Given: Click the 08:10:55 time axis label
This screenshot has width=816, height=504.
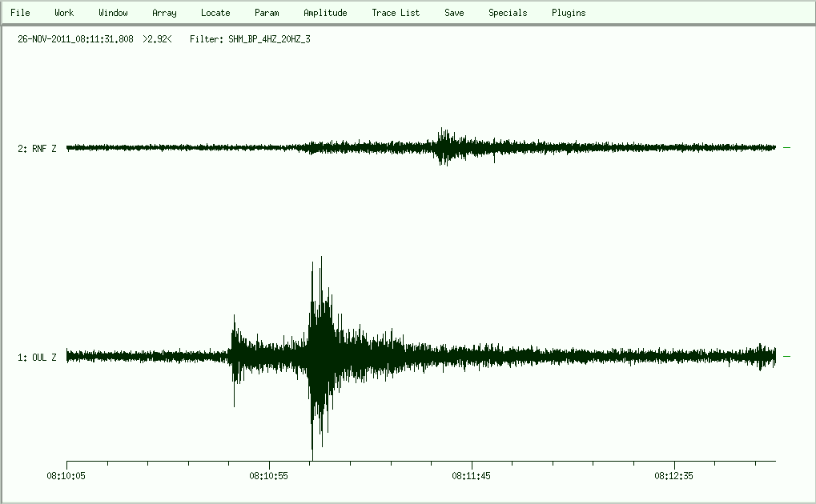Looking at the screenshot, I should [269, 475].
